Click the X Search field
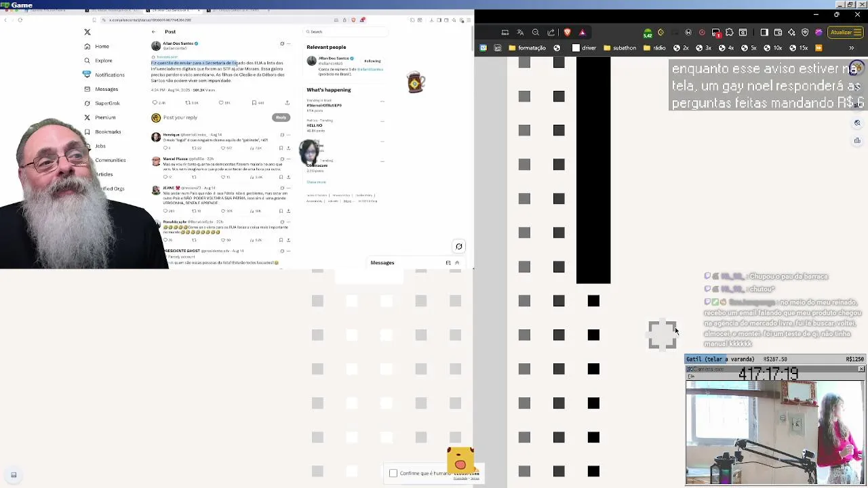This screenshot has width=868, height=488. pyautogui.click(x=346, y=32)
